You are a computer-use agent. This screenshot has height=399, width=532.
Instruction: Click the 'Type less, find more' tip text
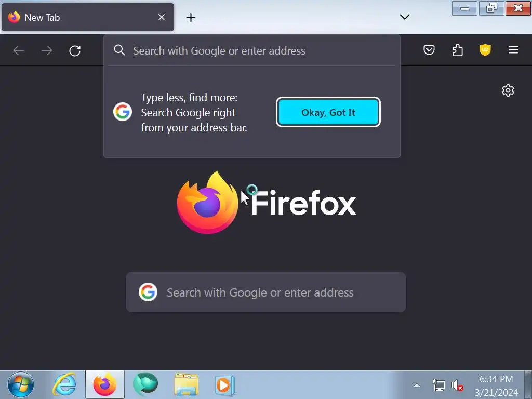(x=194, y=112)
